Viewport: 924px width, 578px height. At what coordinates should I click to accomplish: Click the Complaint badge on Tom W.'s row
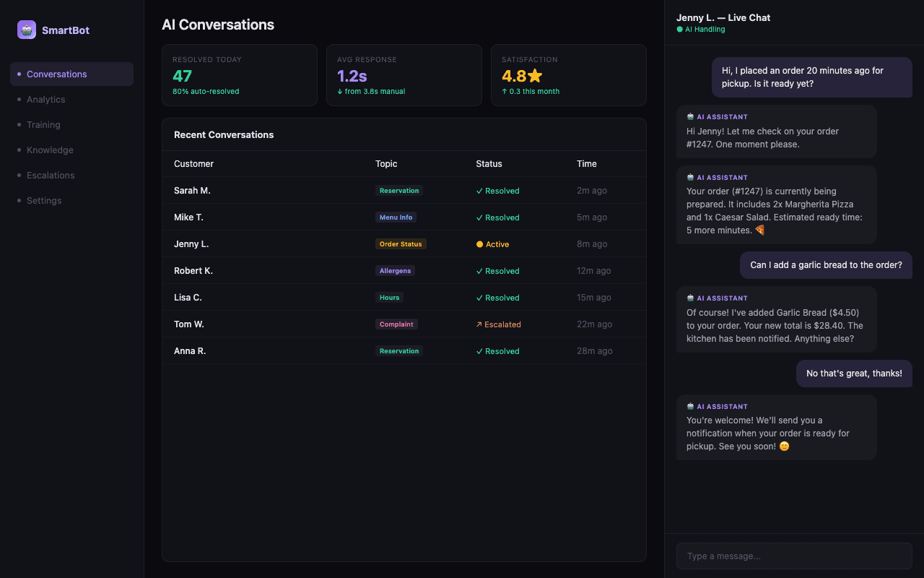(x=396, y=324)
